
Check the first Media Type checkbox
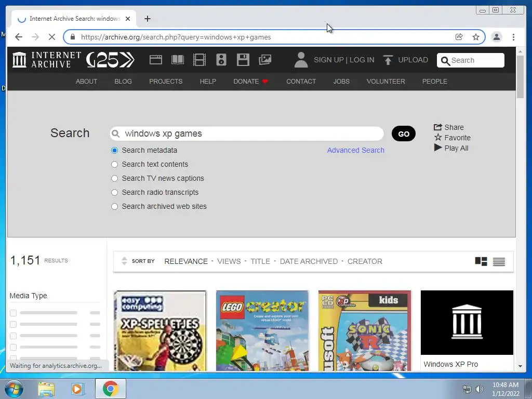click(13, 313)
